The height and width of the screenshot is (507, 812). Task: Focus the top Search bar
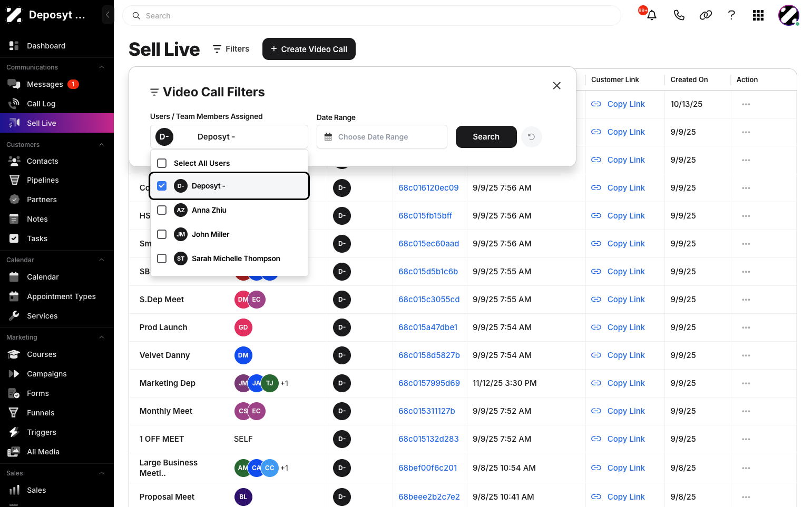pyautogui.click(x=371, y=16)
